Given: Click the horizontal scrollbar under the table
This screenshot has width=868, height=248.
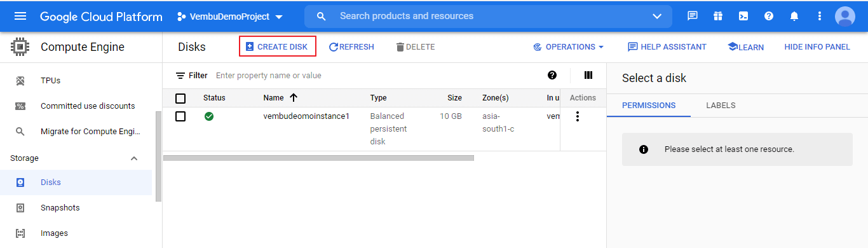Looking at the screenshot, I should tap(318, 158).
